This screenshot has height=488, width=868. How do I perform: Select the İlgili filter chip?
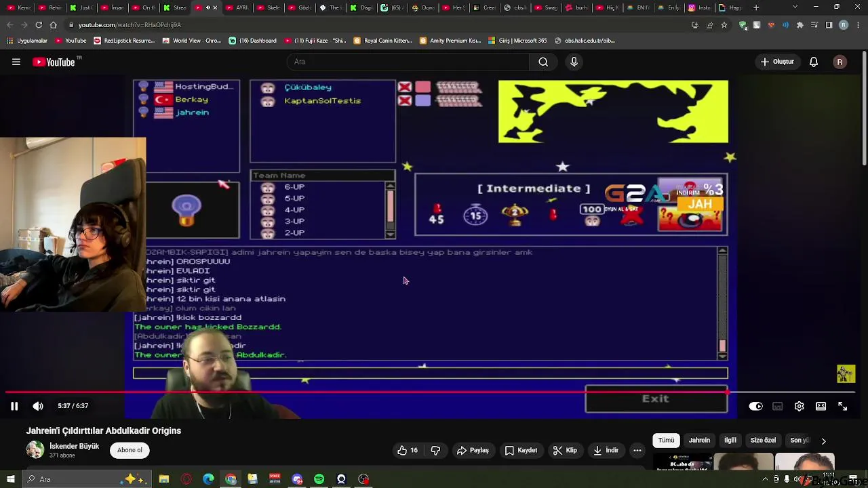pos(730,441)
